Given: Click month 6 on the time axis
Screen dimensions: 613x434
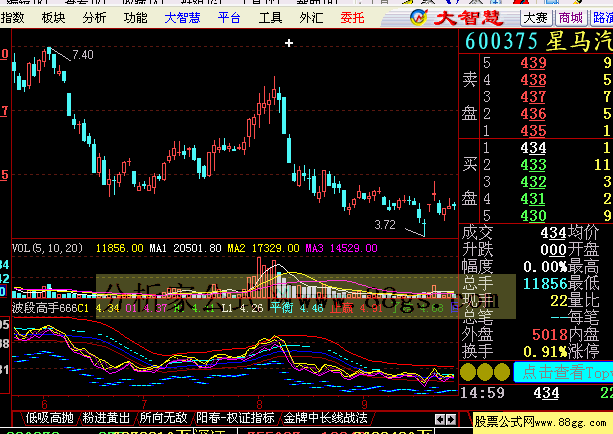Looking at the screenshot, I should point(44,404).
